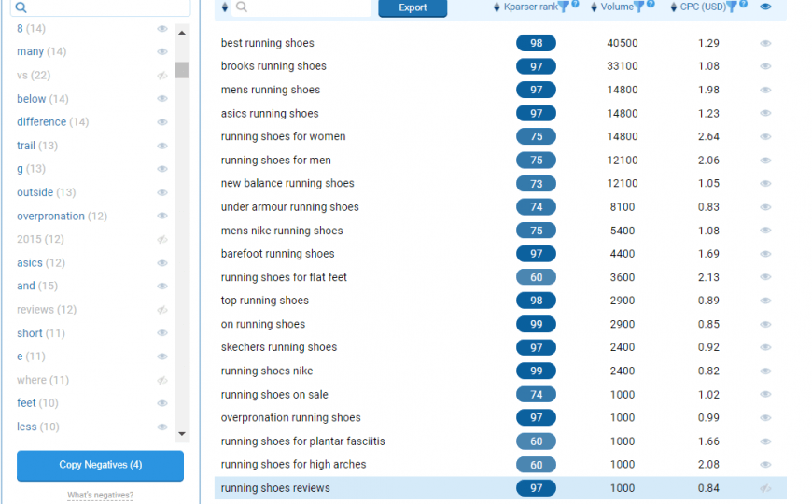The height and width of the screenshot is (504, 812).
Task: Click Copy Negatives (4) button
Action: [x=100, y=465]
